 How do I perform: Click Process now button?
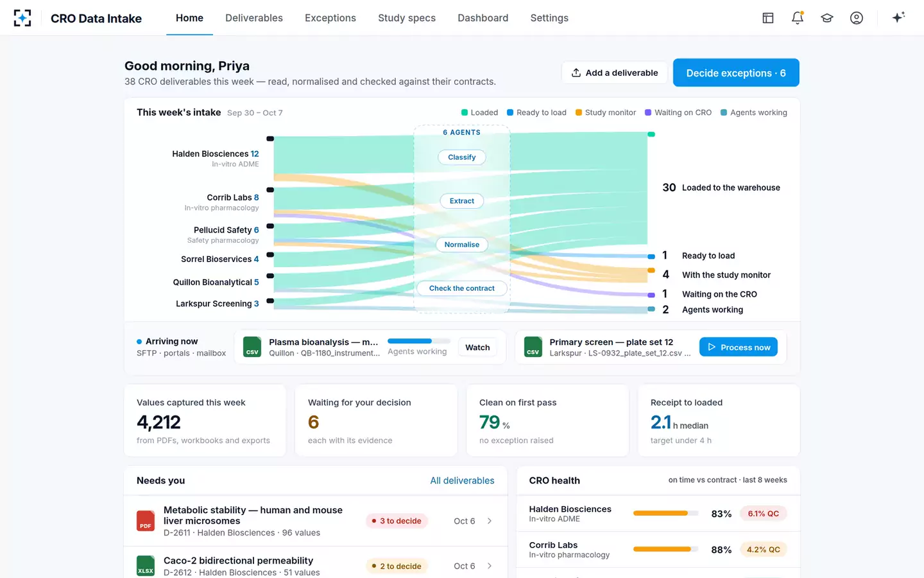point(739,347)
